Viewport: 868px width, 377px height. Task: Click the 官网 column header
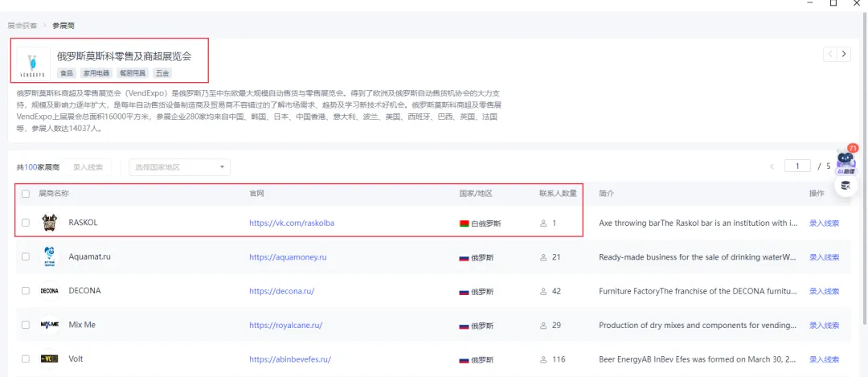click(256, 194)
